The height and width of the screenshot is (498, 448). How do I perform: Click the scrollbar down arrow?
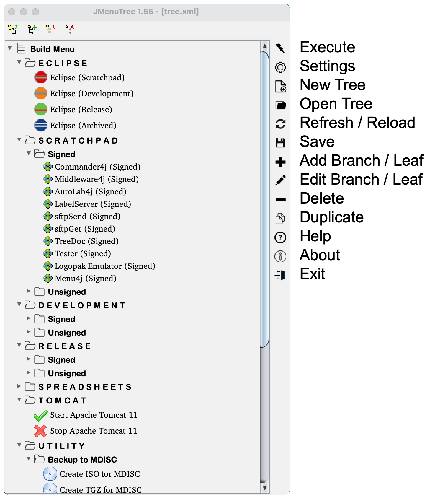(x=265, y=488)
